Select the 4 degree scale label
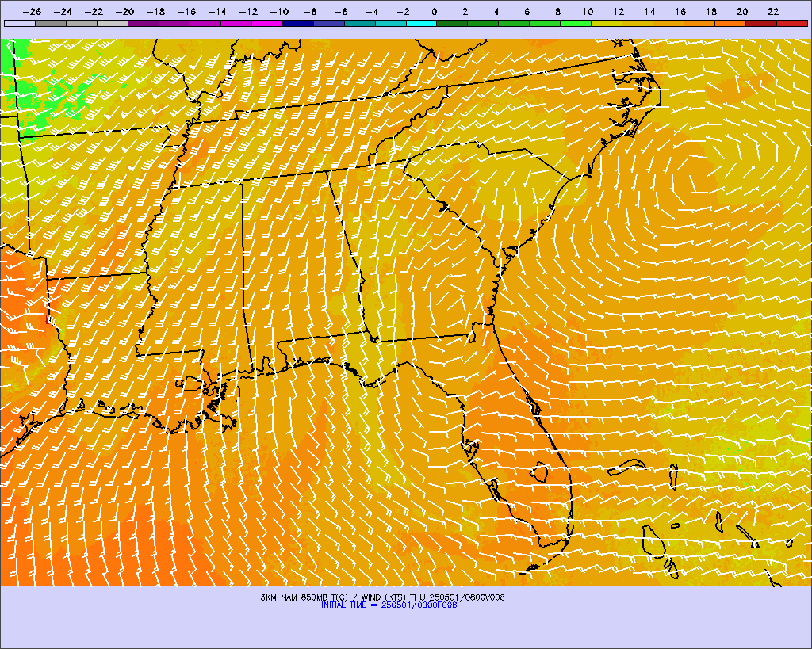 coord(496,11)
